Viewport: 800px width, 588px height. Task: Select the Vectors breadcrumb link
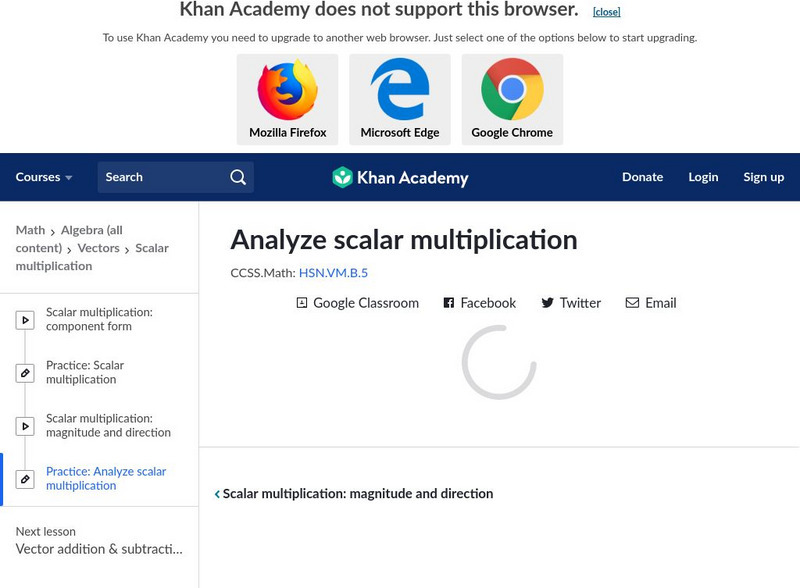pyautogui.click(x=98, y=248)
